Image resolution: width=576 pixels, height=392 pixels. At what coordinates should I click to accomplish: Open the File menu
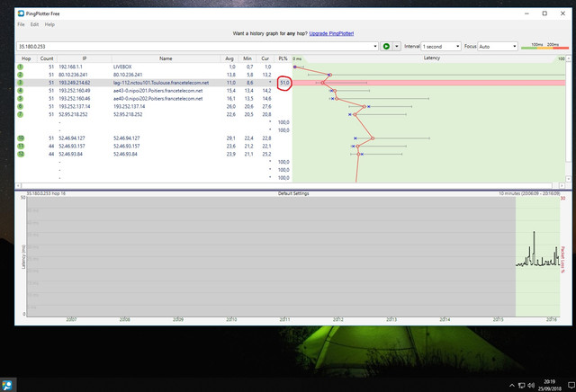(x=21, y=24)
